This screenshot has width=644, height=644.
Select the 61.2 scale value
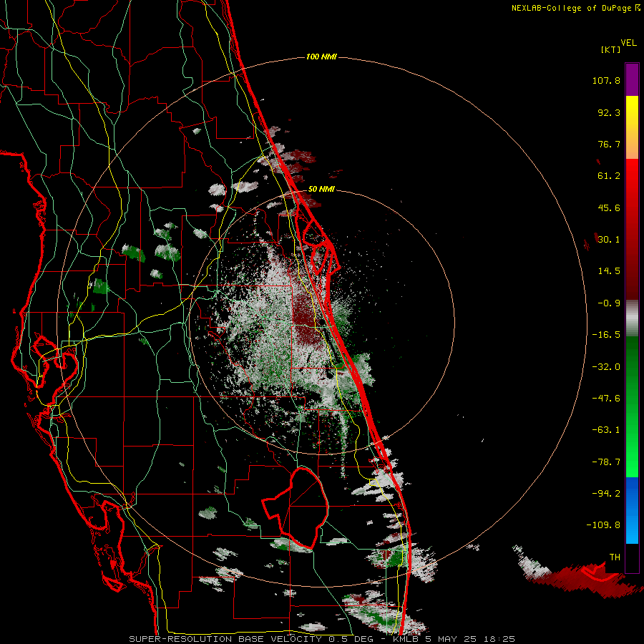coord(609,176)
